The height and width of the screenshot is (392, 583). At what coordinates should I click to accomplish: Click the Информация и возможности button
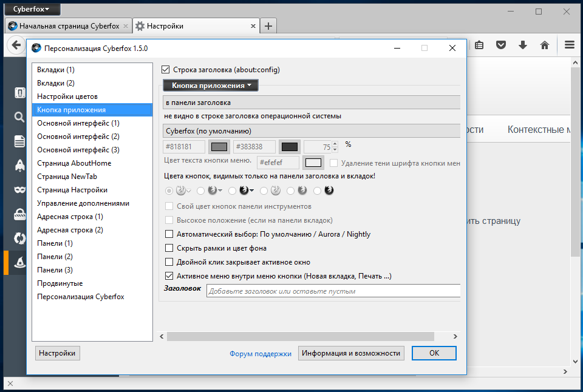(x=351, y=353)
